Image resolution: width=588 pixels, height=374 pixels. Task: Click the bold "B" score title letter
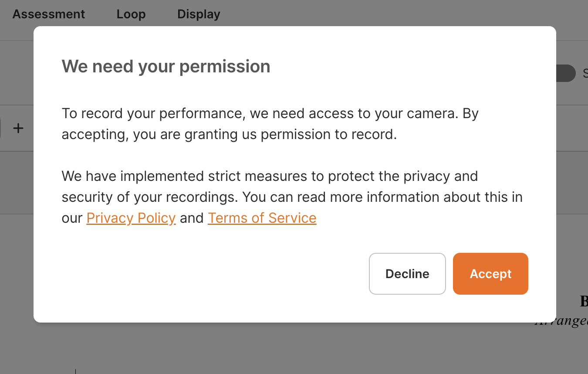point(584,301)
